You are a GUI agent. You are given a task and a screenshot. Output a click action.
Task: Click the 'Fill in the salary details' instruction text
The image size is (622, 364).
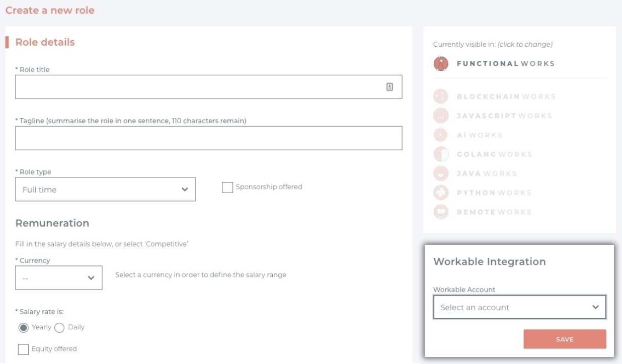point(102,244)
